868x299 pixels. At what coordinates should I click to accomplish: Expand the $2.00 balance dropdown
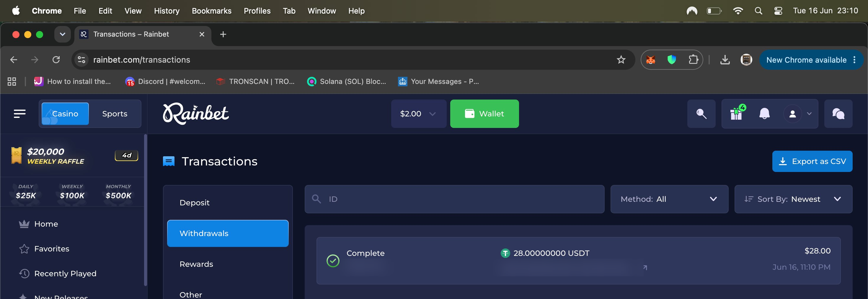(x=419, y=113)
